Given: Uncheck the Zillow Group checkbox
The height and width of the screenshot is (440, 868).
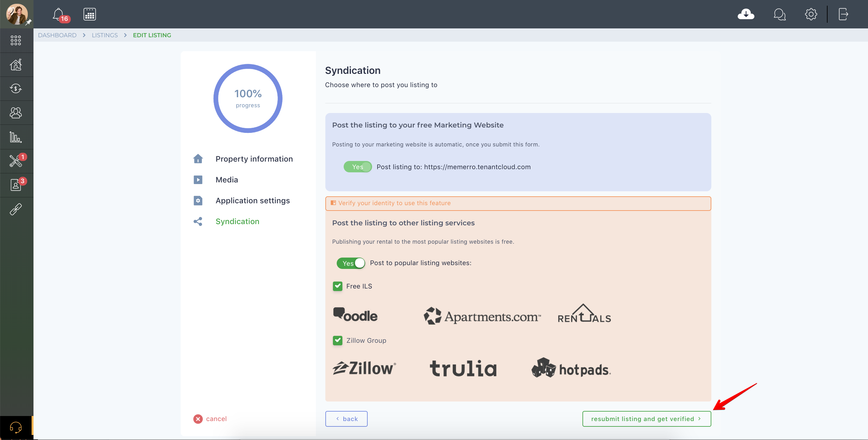Looking at the screenshot, I should coord(337,340).
